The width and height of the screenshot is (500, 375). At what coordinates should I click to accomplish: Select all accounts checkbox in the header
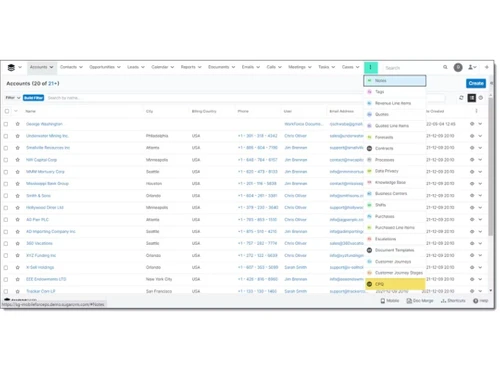[x=7, y=111]
